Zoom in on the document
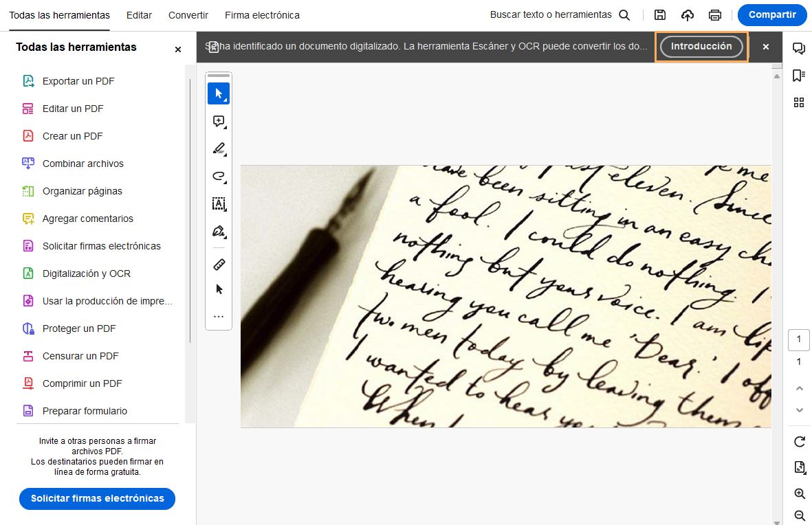Screen dimensions: 812x525 [799, 493]
